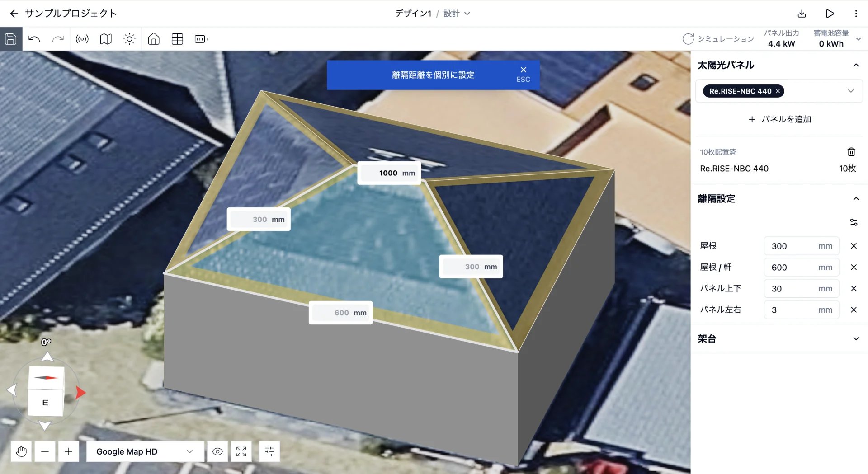This screenshot has width=868, height=474.
Task: Go back with the left arrow
Action: tap(14, 14)
